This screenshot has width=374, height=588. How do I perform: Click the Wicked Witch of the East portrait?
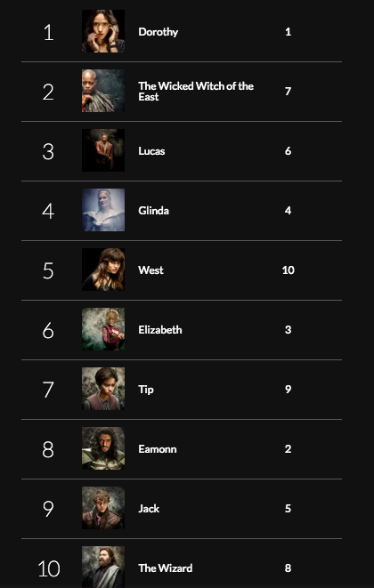(103, 91)
